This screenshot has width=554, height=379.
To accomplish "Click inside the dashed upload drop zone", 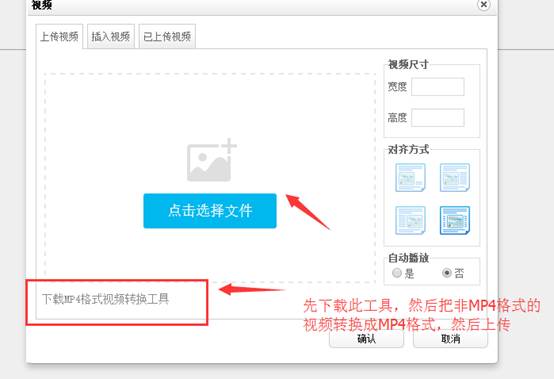I will pyautogui.click(x=210, y=106).
